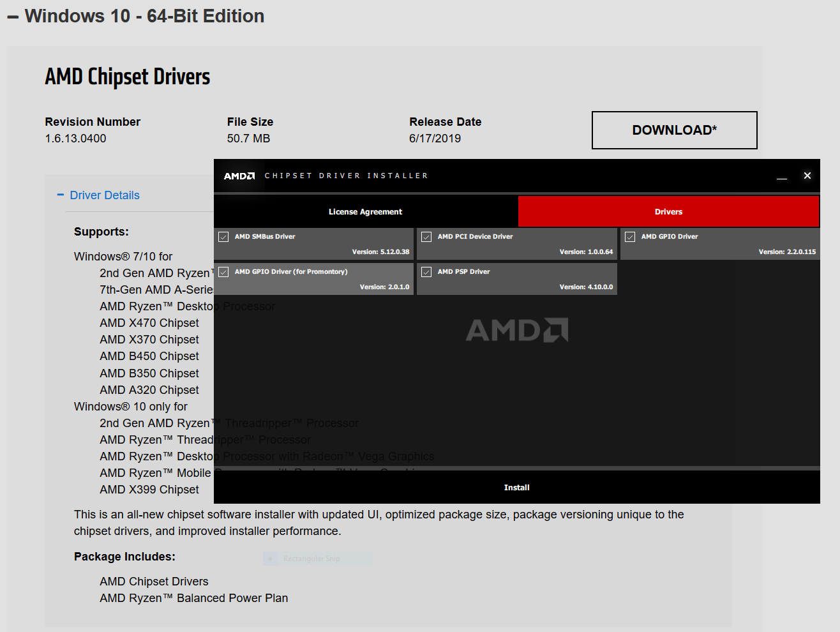This screenshot has width=840, height=632.
Task: Click the DOWNLOAD* button on the webpage
Action: 675,130
